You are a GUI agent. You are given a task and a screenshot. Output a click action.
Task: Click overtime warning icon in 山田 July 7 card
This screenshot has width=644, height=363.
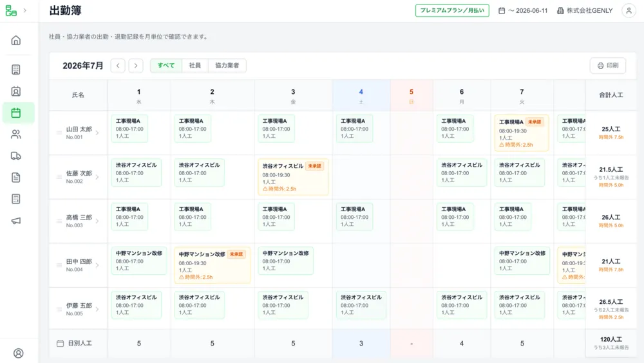coord(502,145)
